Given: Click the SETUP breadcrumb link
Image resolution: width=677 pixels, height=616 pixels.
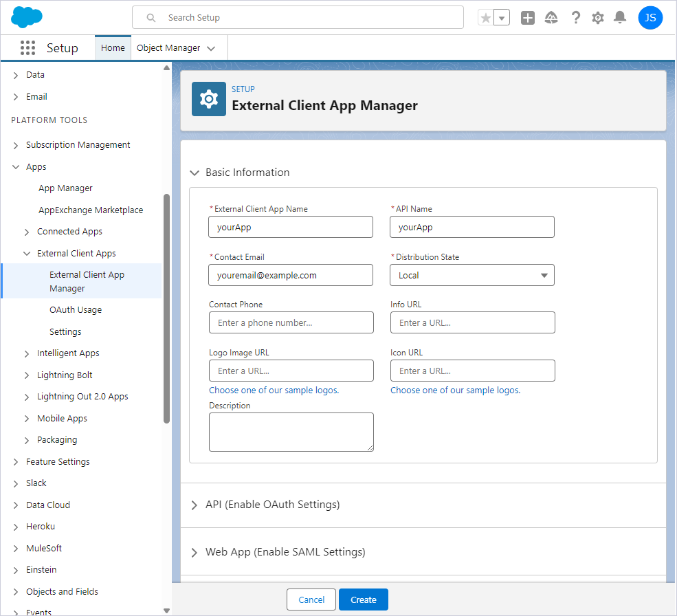Looking at the screenshot, I should (243, 89).
